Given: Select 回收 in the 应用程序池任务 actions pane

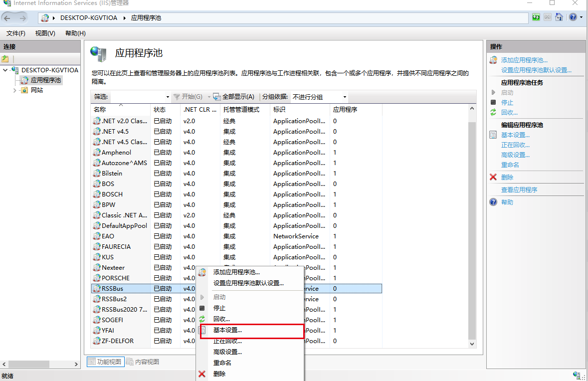Looking at the screenshot, I should tap(509, 112).
